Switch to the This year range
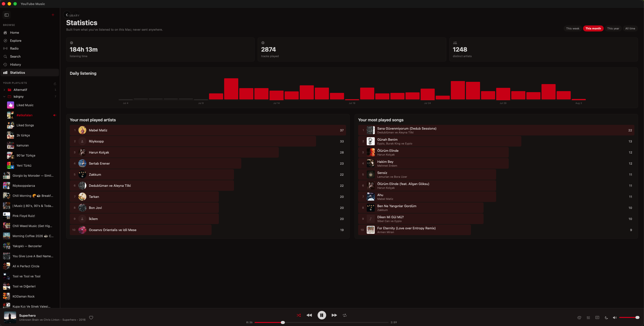The width and height of the screenshot is (644, 326). pyautogui.click(x=613, y=28)
